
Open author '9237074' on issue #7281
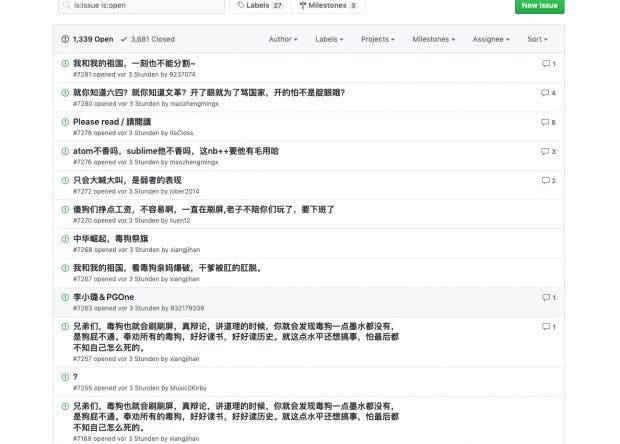(182, 75)
